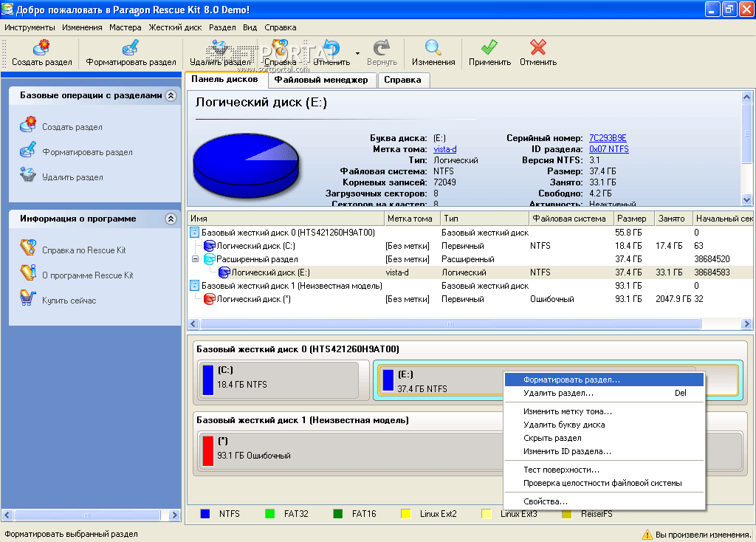Open the Изменения menu

pyautogui.click(x=82, y=27)
